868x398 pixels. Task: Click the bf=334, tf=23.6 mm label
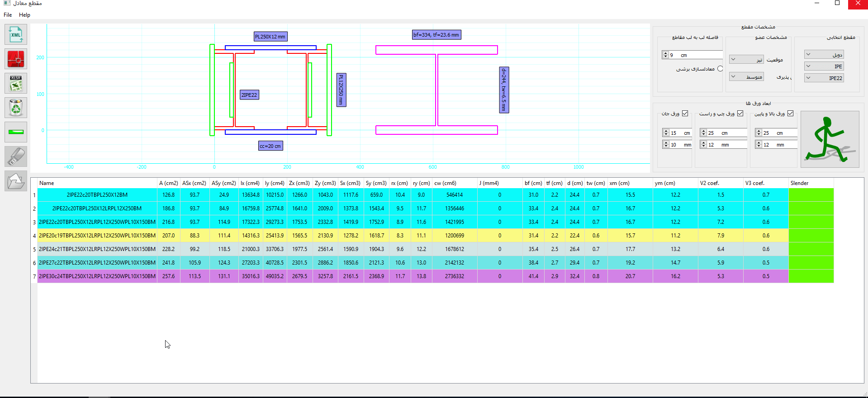coord(436,35)
